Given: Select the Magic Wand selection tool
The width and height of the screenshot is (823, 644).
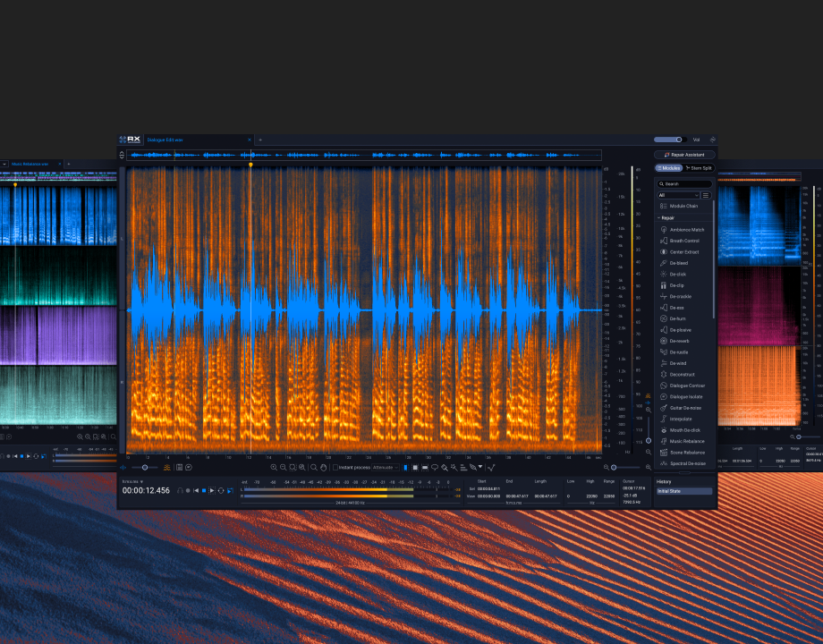Looking at the screenshot, I should tap(454, 467).
